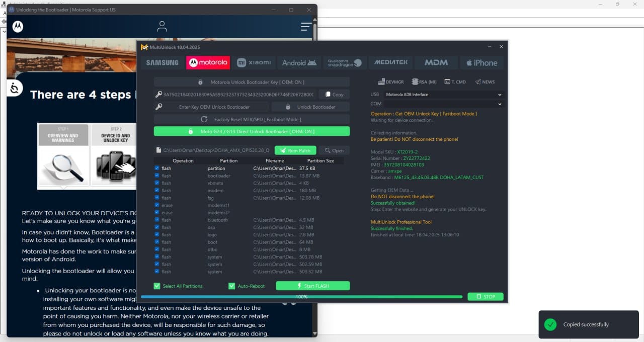This screenshot has width=644, height=342.
Task: Click Factory Reset MTK/SPD Fastboot Mode
Action: click(x=252, y=119)
